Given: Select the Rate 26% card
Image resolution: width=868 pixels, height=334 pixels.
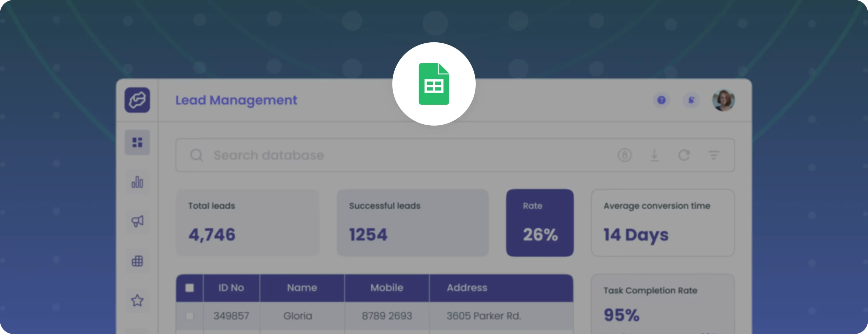Looking at the screenshot, I should (x=540, y=223).
